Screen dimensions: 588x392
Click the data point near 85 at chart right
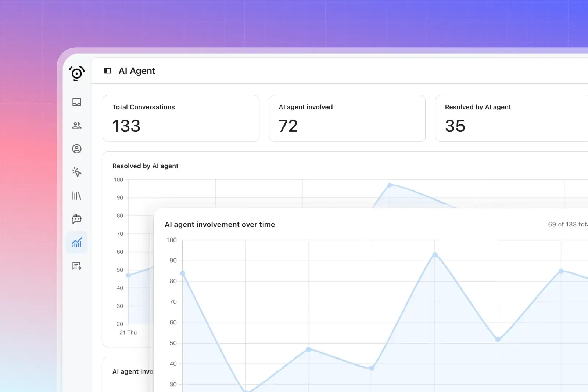pos(561,271)
